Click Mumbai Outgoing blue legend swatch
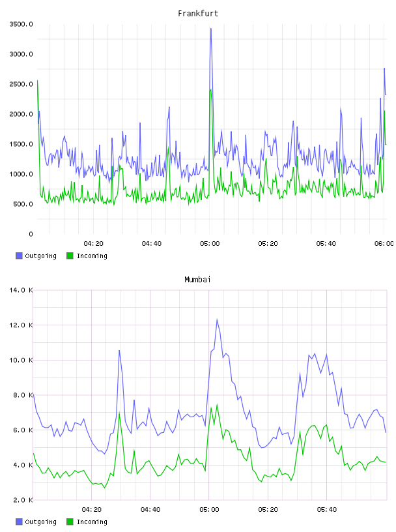 point(19,522)
